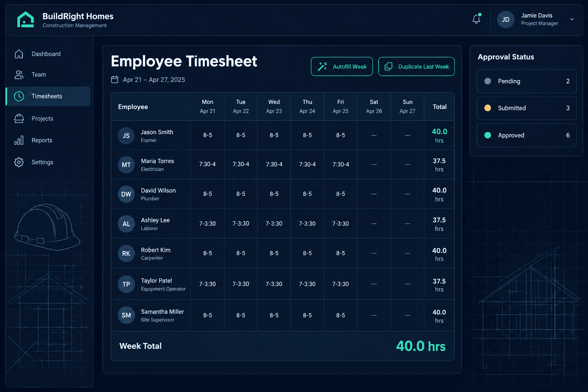Click the Dashboard home icon

pyautogui.click(x=19, y=54)
